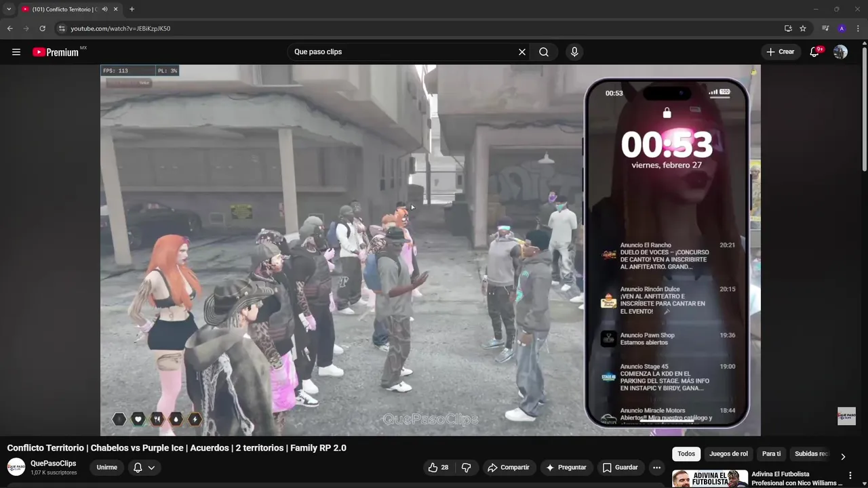Screen dimensions: 868x488
Task: Select the Todos filter chip
Action: [686, 454]
